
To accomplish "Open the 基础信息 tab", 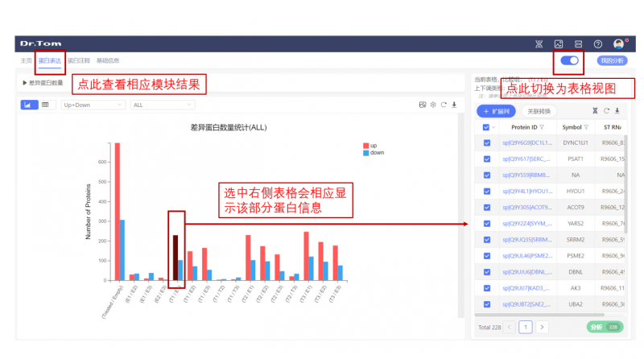I will point(108,60).
